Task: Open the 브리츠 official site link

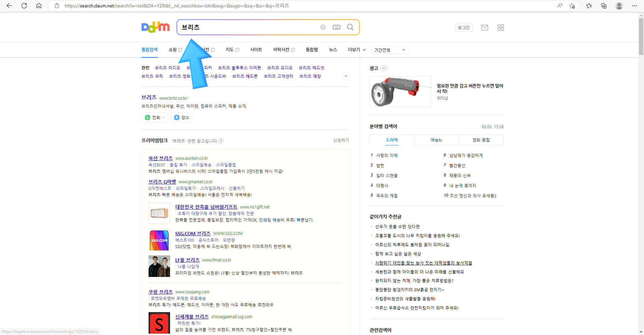Action: coord(149,97)
